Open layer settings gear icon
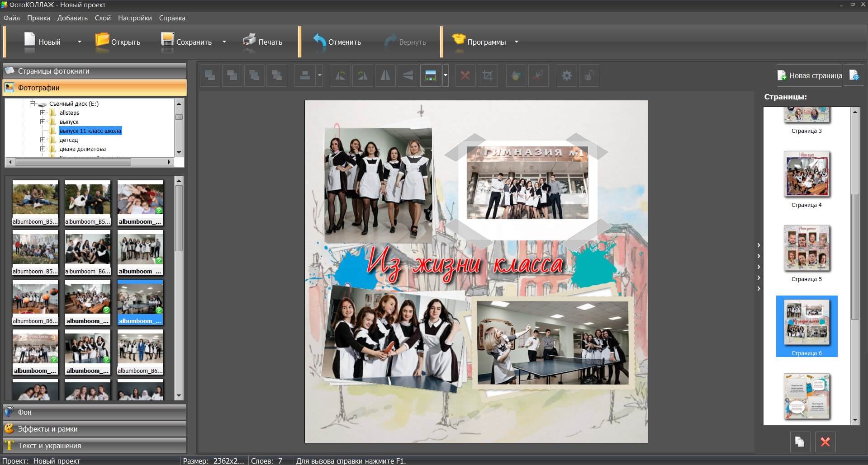868x465 pixels. coord(567,75)
